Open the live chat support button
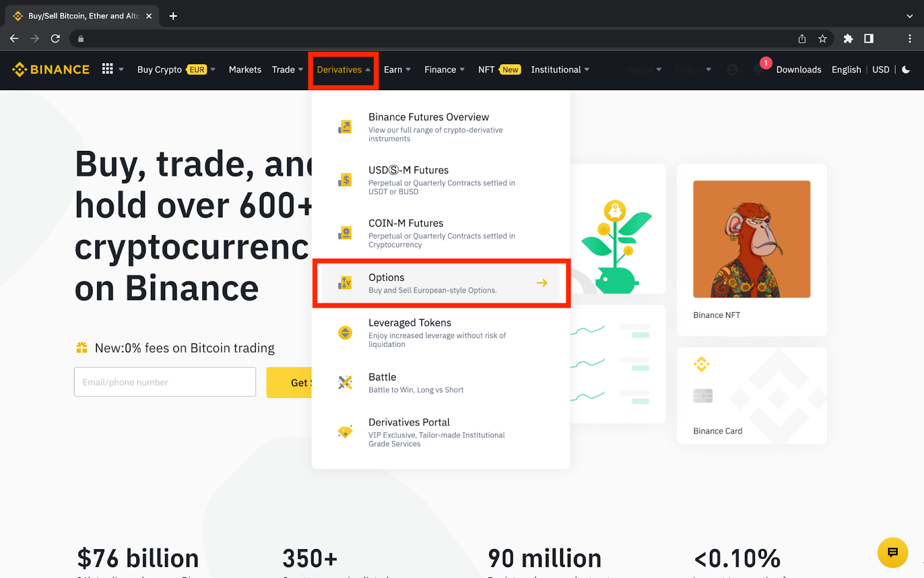 pyautogui.click(x=892, y=553)
